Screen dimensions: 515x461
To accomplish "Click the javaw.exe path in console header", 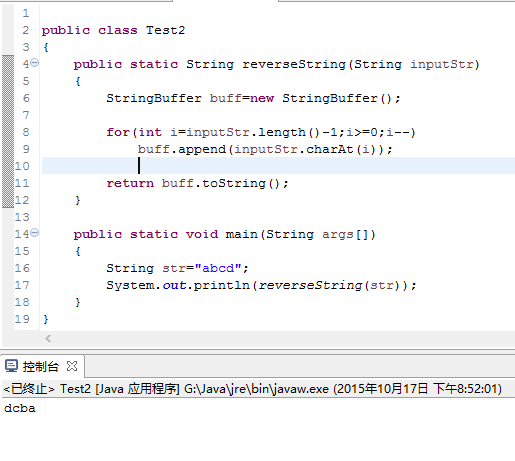I will coord(256,389).
